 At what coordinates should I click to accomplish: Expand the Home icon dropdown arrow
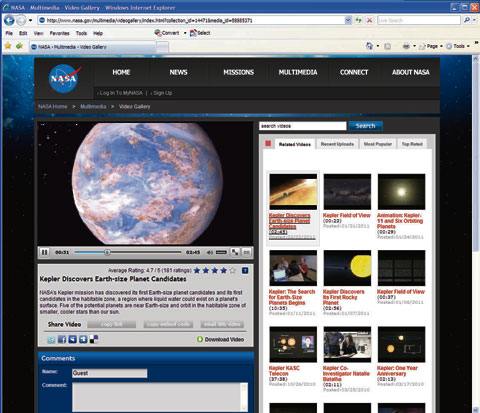(378, 46)
